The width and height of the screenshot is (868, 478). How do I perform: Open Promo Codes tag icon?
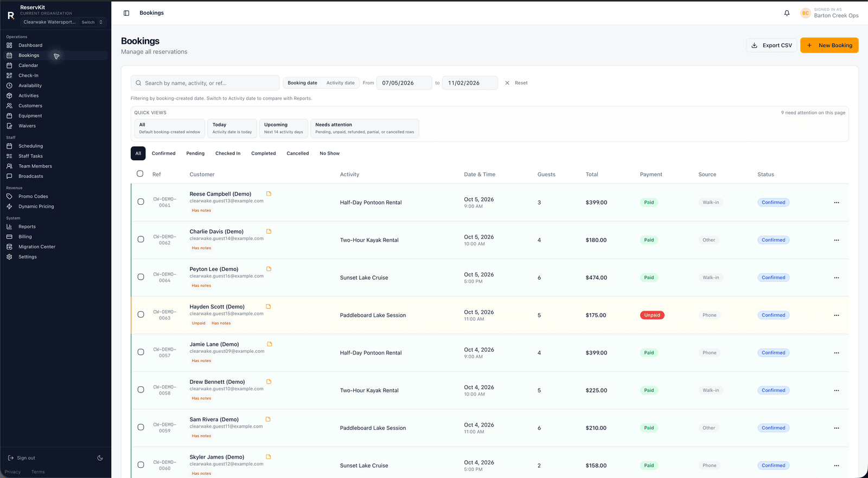click(9, 197)
